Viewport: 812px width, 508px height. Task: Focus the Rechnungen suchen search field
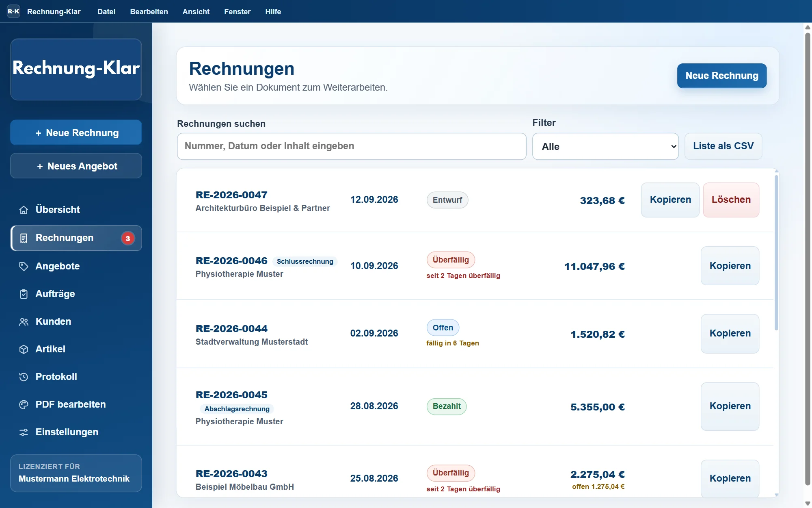[x=352, y=146]
